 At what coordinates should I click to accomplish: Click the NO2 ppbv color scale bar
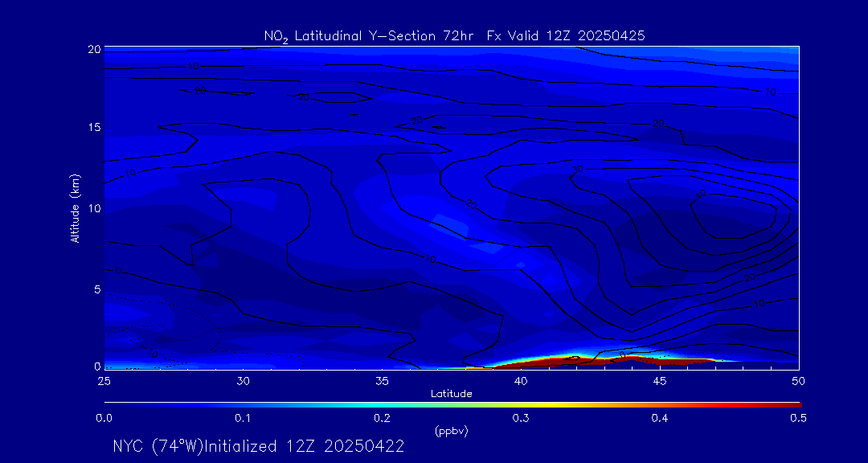452,405
